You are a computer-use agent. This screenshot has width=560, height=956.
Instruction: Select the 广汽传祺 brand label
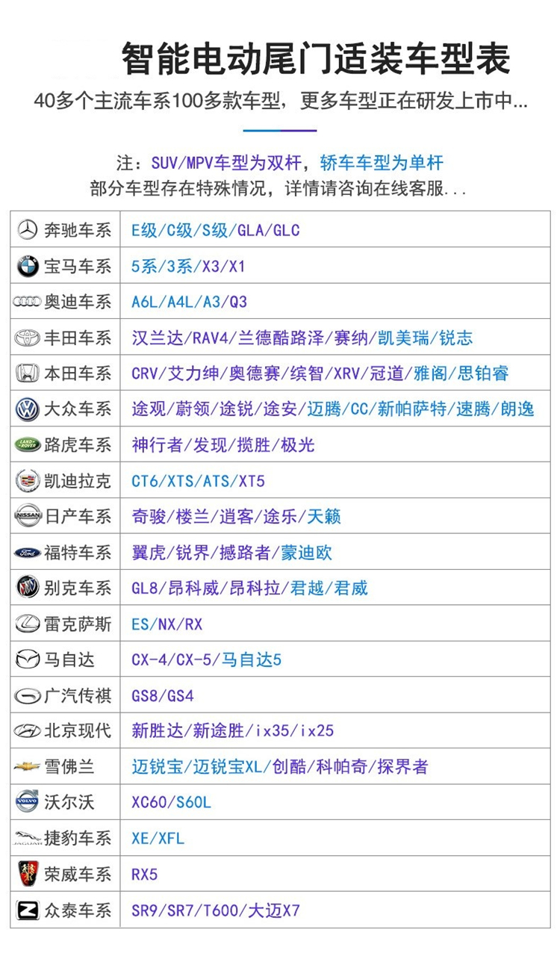(x=77, y=696)
